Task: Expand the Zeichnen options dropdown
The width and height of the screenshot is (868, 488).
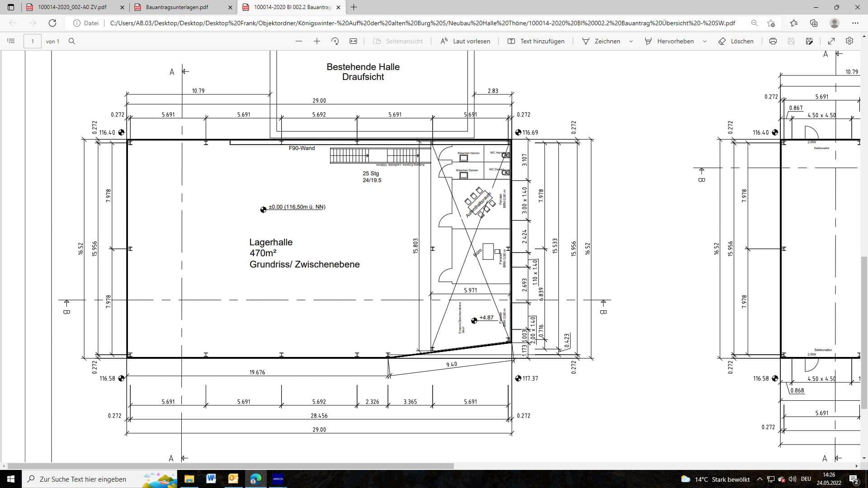Action: coord(631,41)
